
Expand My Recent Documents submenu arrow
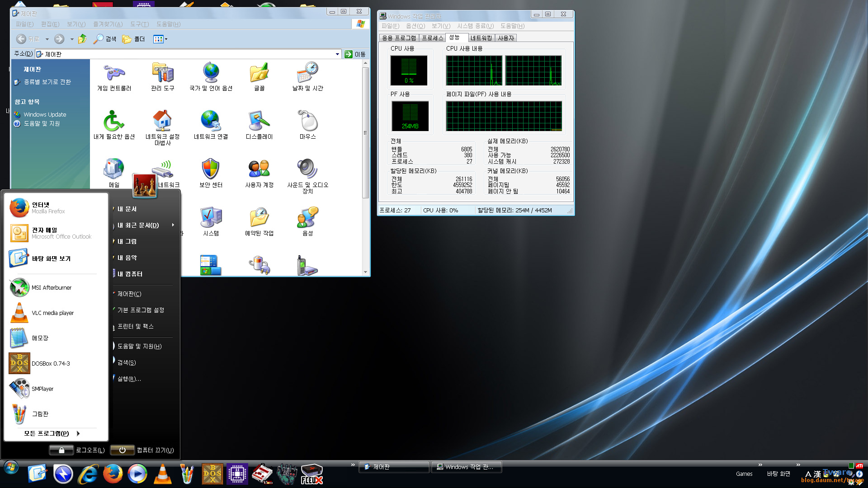click(x=173, y=225)
